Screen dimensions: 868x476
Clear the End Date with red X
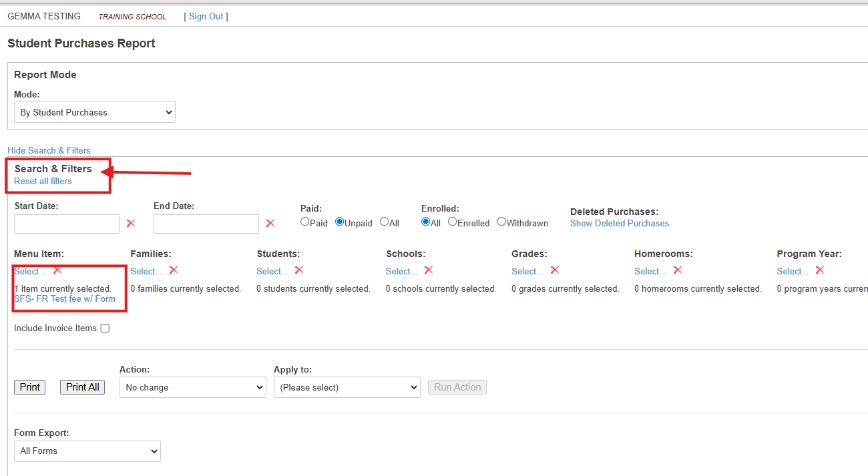270,223
